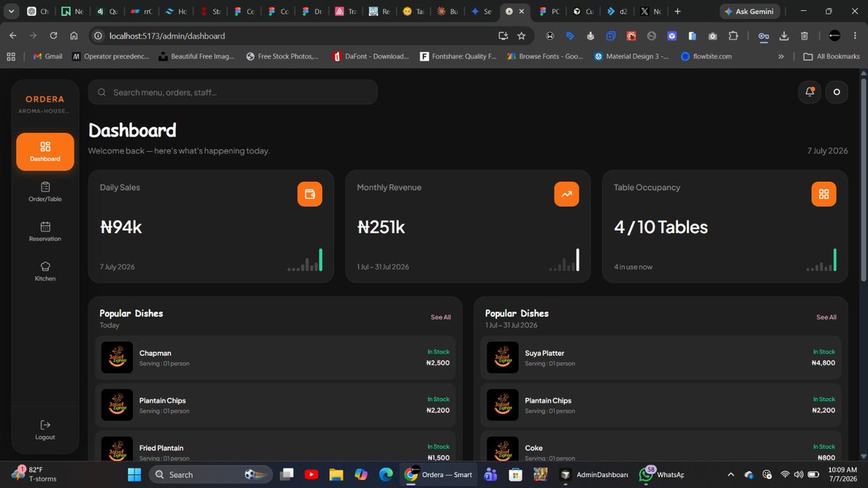Click the Logout icon in sidebar

[45, 424]
